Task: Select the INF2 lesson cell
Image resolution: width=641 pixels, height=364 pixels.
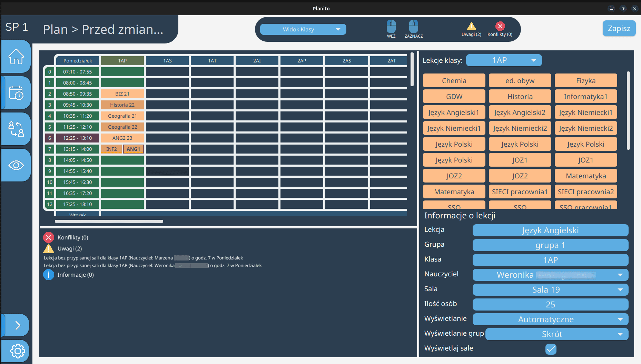Action: (x=111, y=149)
